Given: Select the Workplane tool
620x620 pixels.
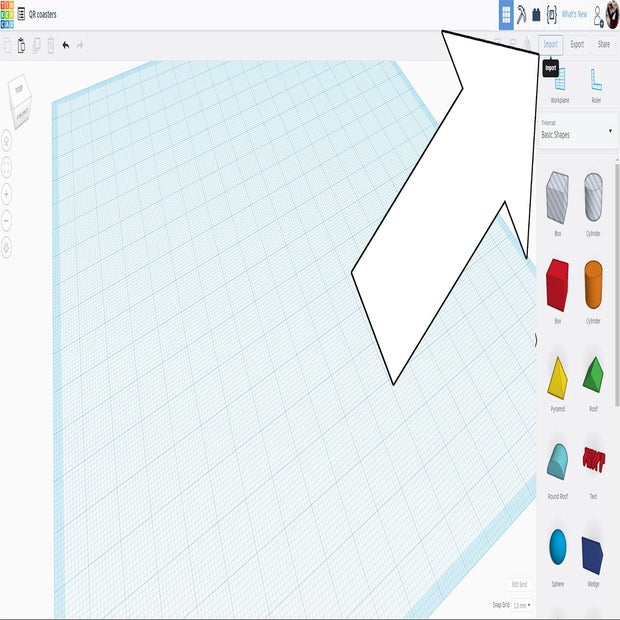Looking at the screenshot, I should 559,85.
